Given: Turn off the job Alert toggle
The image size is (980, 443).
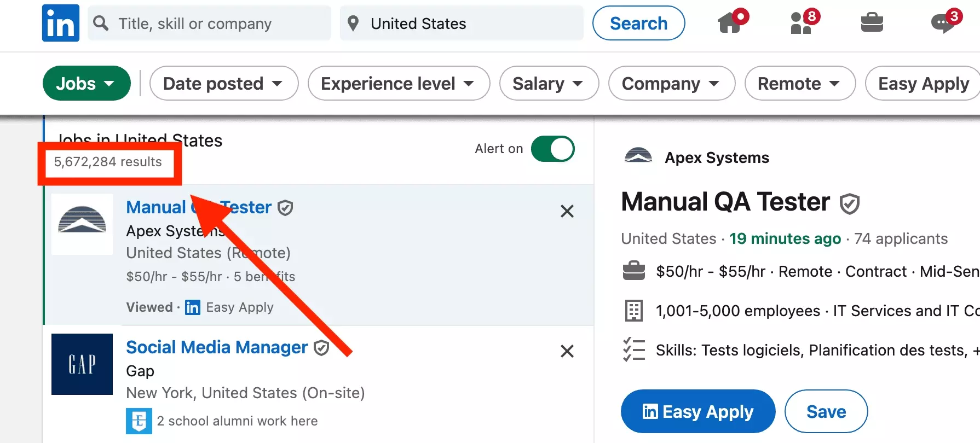Looking at the screenshot, I should point(553,148).
